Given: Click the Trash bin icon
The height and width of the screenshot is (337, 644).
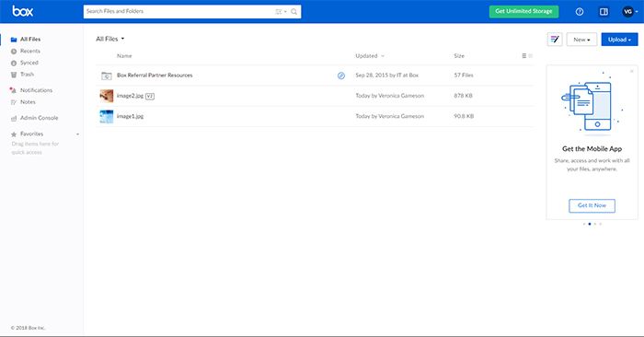Looking at the screenshot, I should point(14,75).
